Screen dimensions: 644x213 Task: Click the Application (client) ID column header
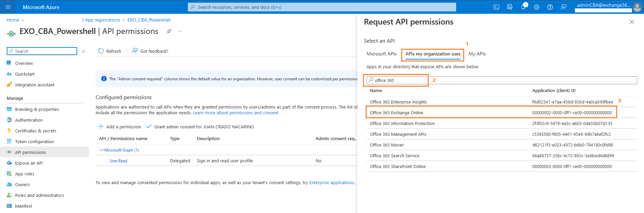(554, 91)
